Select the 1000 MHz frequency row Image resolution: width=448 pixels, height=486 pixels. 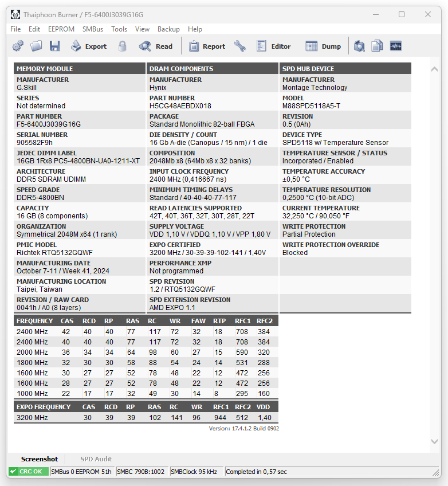(x=146, y=393)
